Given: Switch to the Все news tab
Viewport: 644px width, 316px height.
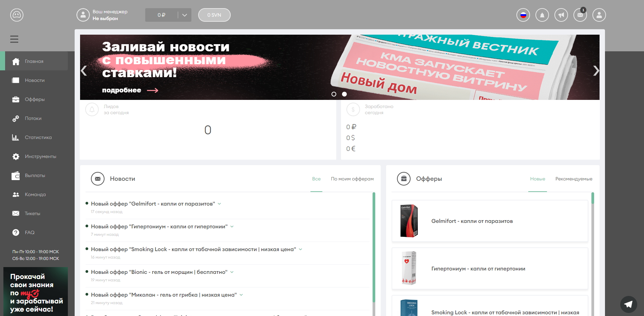Looking at the screenshot, I should point(316,179).
